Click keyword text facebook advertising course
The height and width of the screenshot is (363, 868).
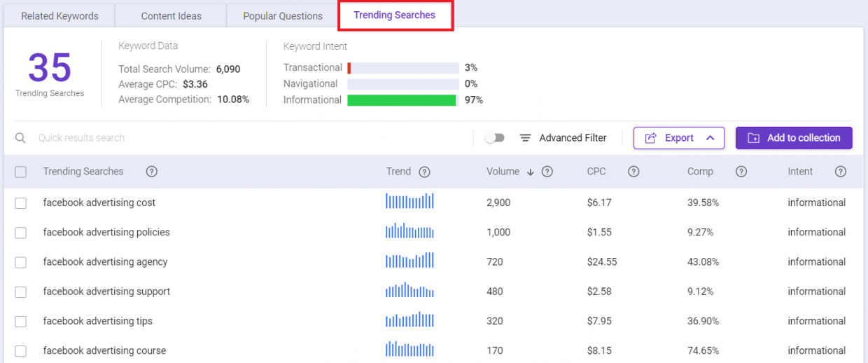click(x=105, y=350)
